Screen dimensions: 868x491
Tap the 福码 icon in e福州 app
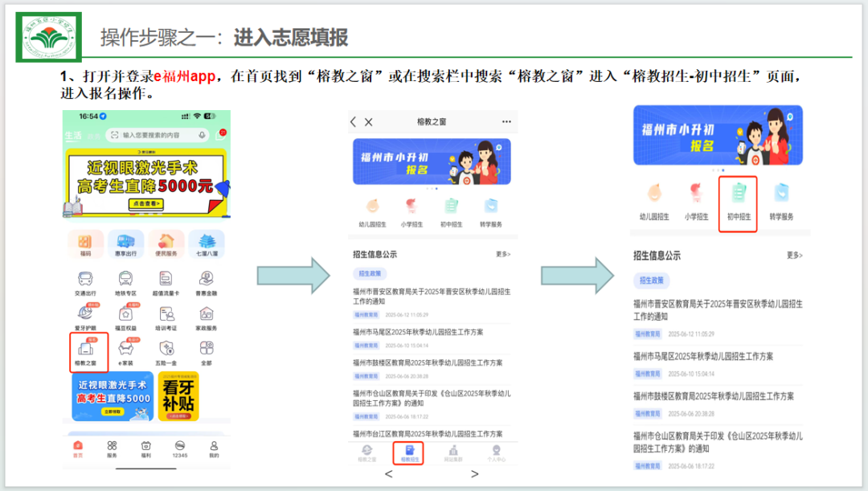click(85, 244)
